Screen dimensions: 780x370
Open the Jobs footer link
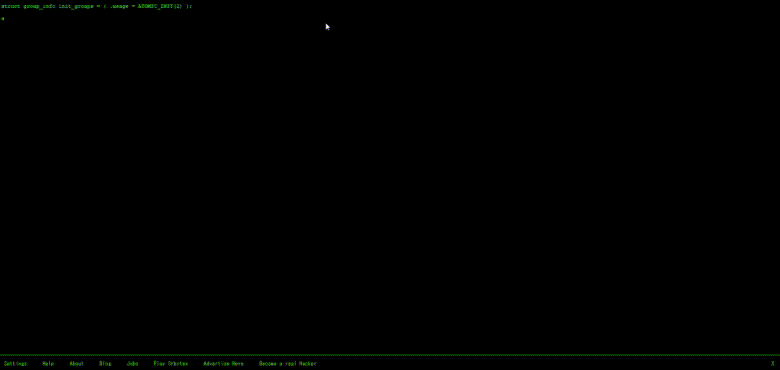tap(132, 364)
